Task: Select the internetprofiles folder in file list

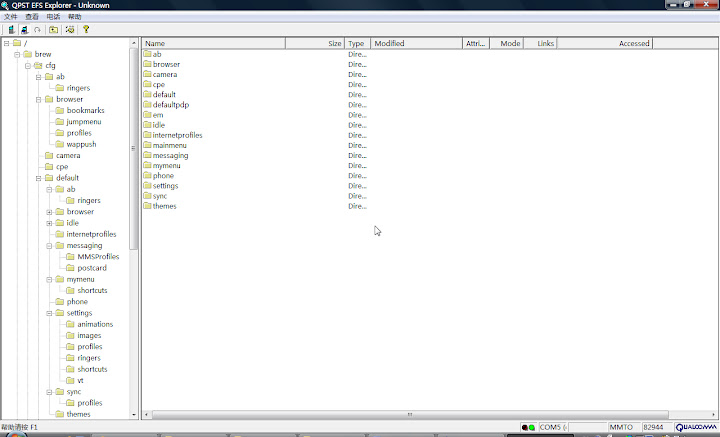Action: click(x=177, y=135)
